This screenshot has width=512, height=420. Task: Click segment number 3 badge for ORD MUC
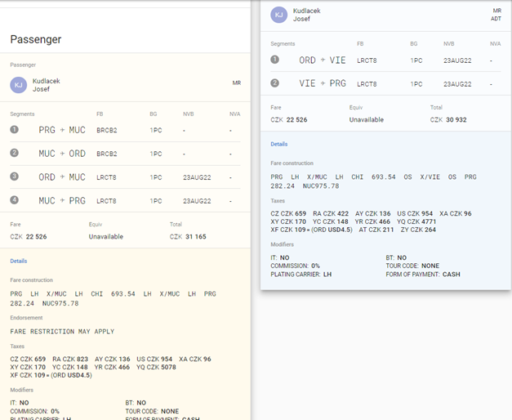tap(15, 176)
